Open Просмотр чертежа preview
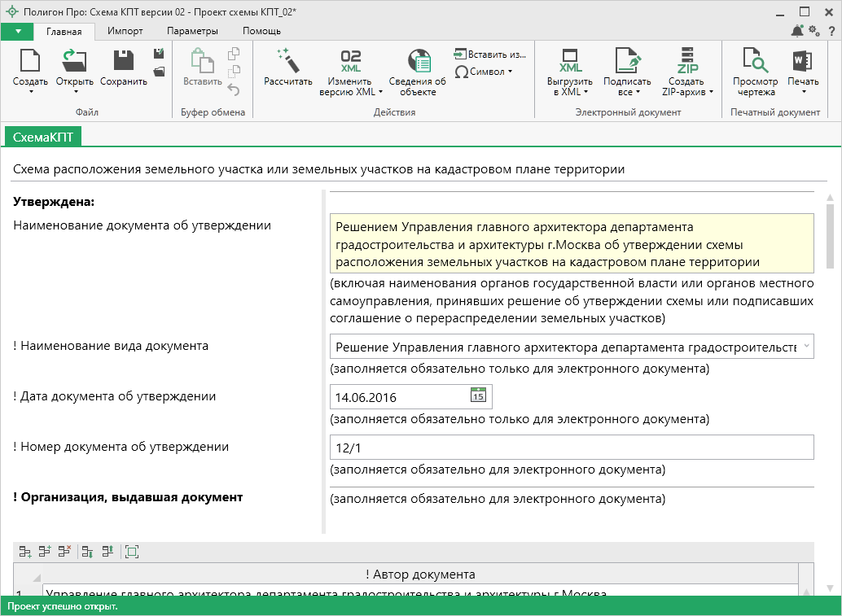 [756, 71]
